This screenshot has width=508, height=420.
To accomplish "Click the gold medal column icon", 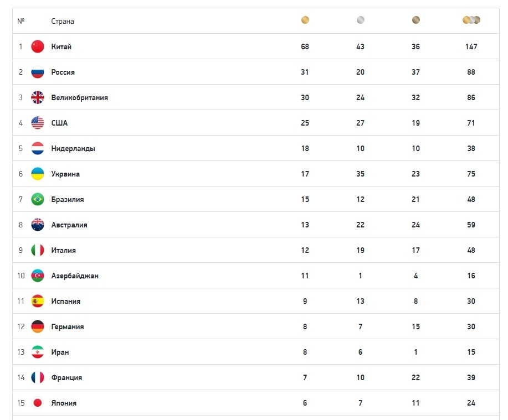I will click(x=305, y=20).
